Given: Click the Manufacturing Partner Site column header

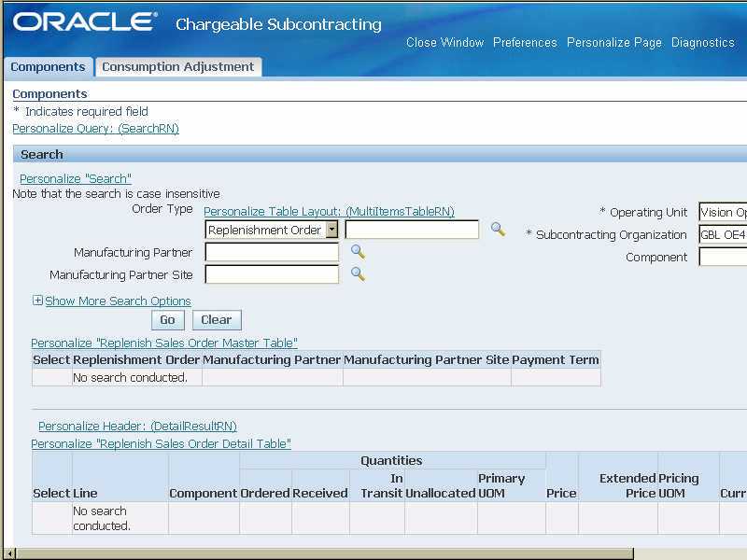Looking at the screenshot, I should tap(427, 360).
